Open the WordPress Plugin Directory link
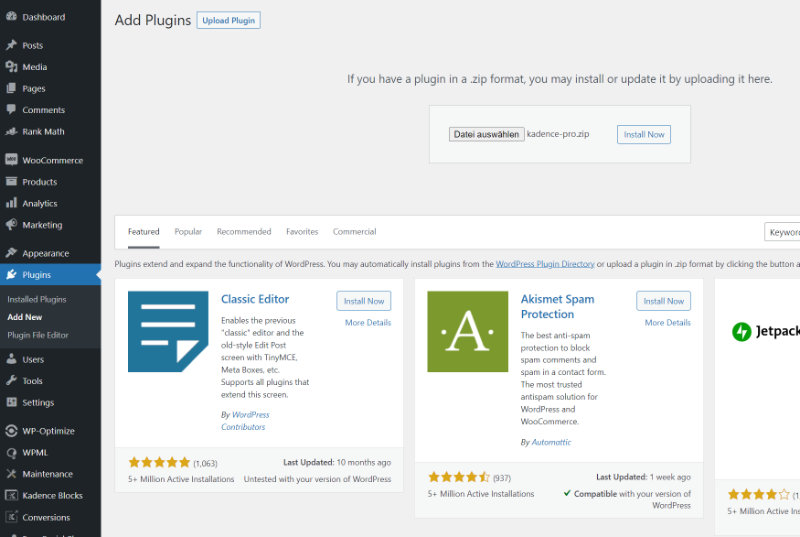Screen dimensions: 800x537 pyautogui.click(x=545, y=264)
